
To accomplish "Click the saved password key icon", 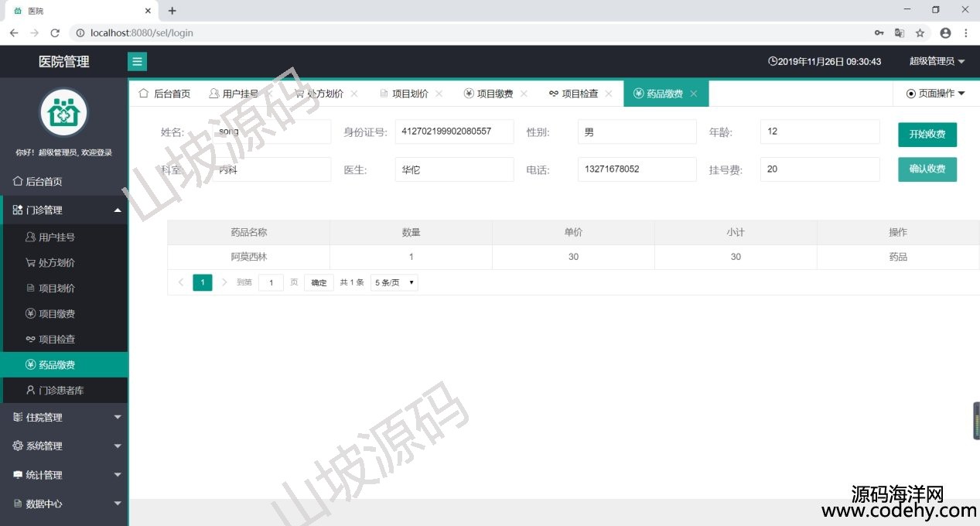I will pyautogui.click(x=879, y=33).
